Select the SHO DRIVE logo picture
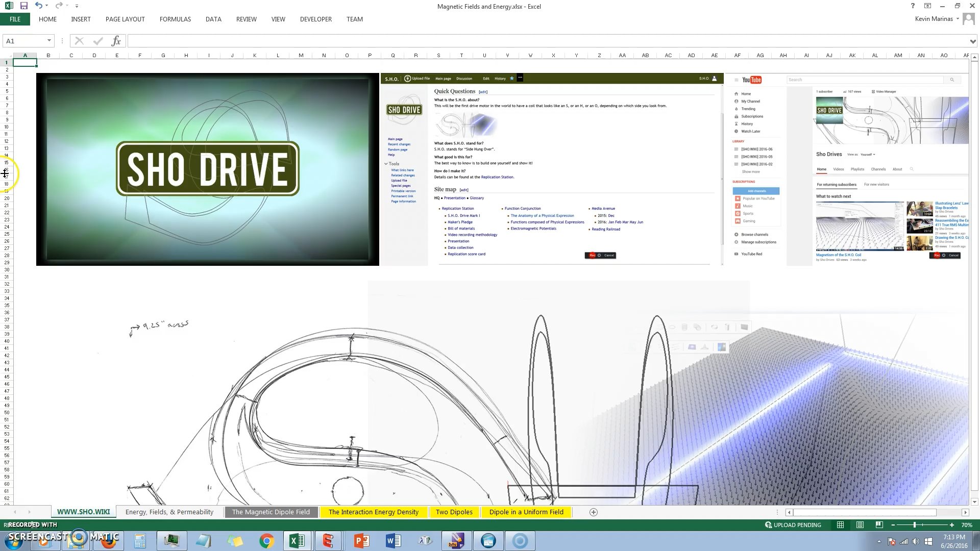 click(x=208, y=169)
